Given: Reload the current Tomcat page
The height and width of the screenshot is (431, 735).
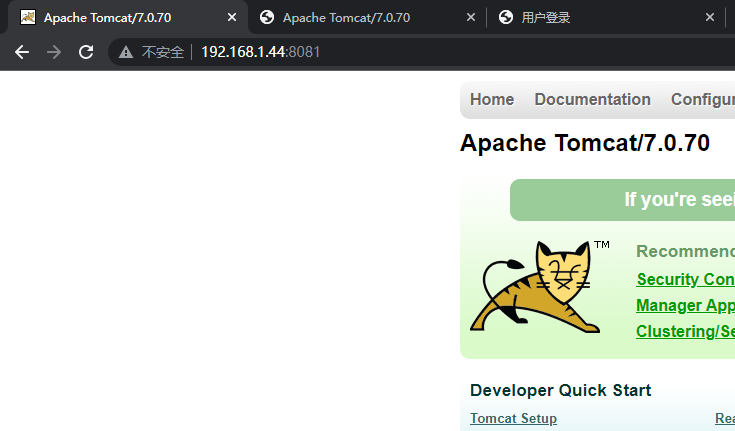Looking at the screenshot, I should 86,52.
